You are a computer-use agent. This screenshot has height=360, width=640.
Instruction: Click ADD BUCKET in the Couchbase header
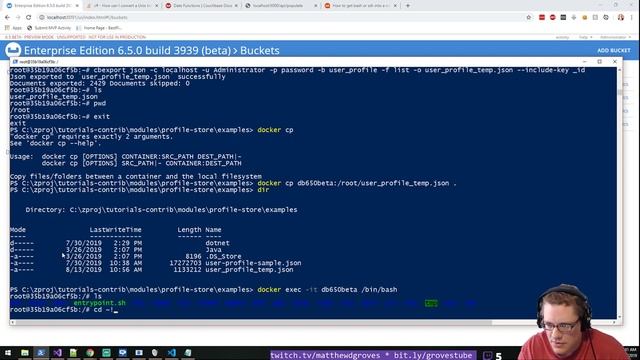(x=613, y=50)
